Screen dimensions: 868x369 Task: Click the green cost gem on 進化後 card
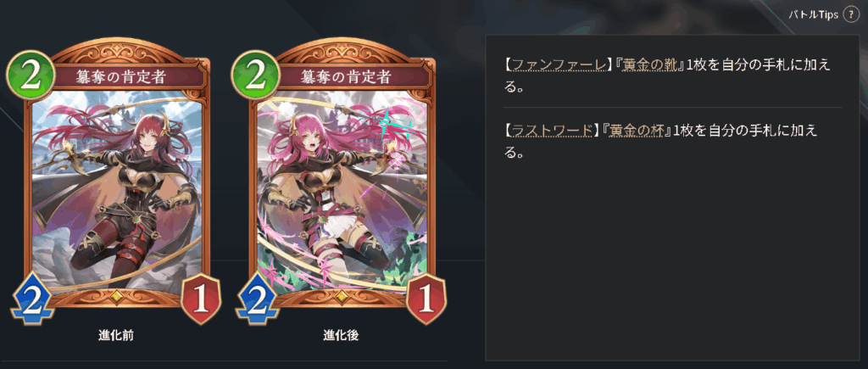255,75
